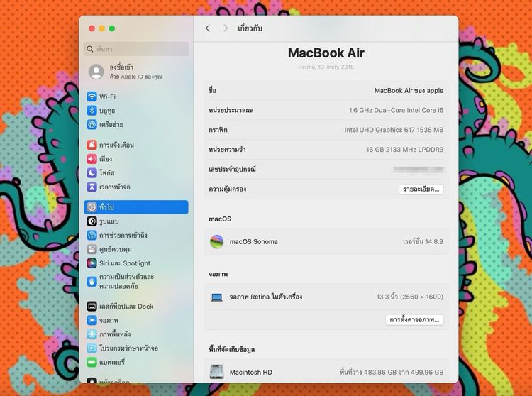Click the search magnifier icon

(x=90, y=49)
